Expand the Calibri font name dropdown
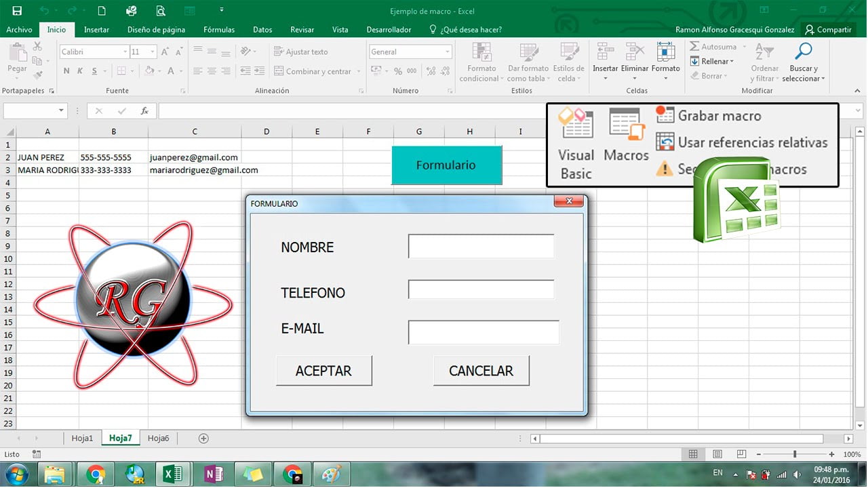The width and height of the screenshot is (868, 488). 125,52
